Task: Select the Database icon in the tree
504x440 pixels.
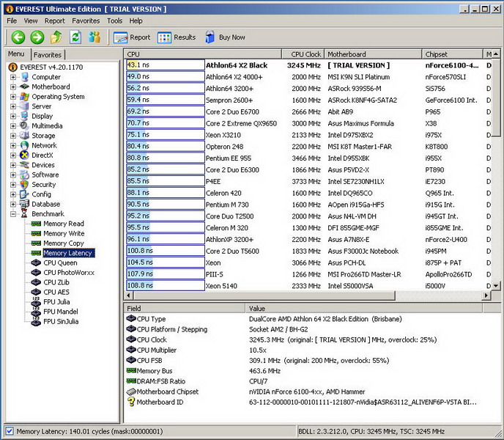Action: point(24,204)
